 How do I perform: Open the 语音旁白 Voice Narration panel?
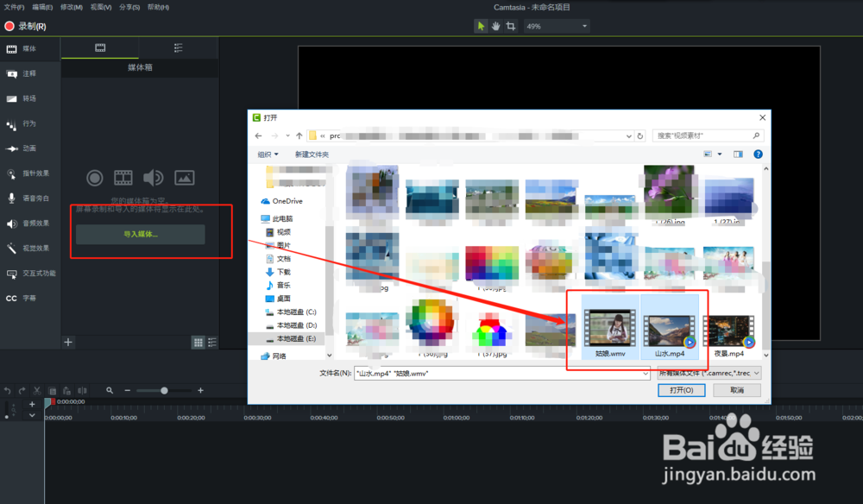coord(28,198)
